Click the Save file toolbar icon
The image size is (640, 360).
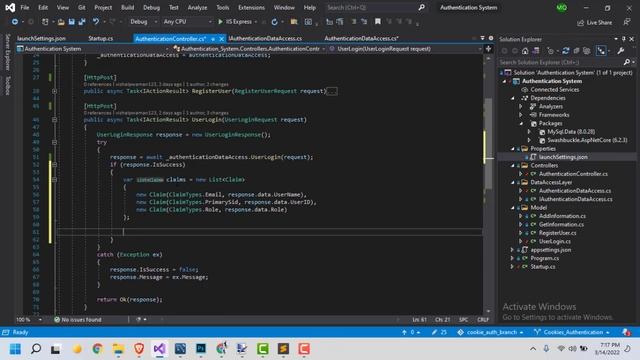tap(71, 22)
